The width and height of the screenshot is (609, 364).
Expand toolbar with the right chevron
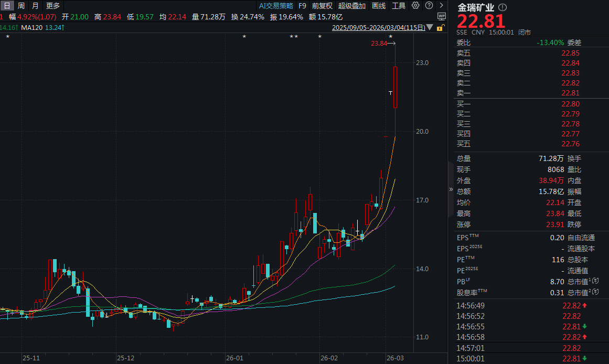(x=441, y=6)
